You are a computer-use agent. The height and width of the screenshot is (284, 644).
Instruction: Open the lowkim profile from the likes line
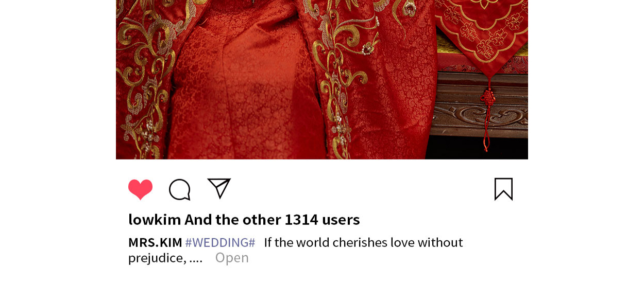[155, 220]
